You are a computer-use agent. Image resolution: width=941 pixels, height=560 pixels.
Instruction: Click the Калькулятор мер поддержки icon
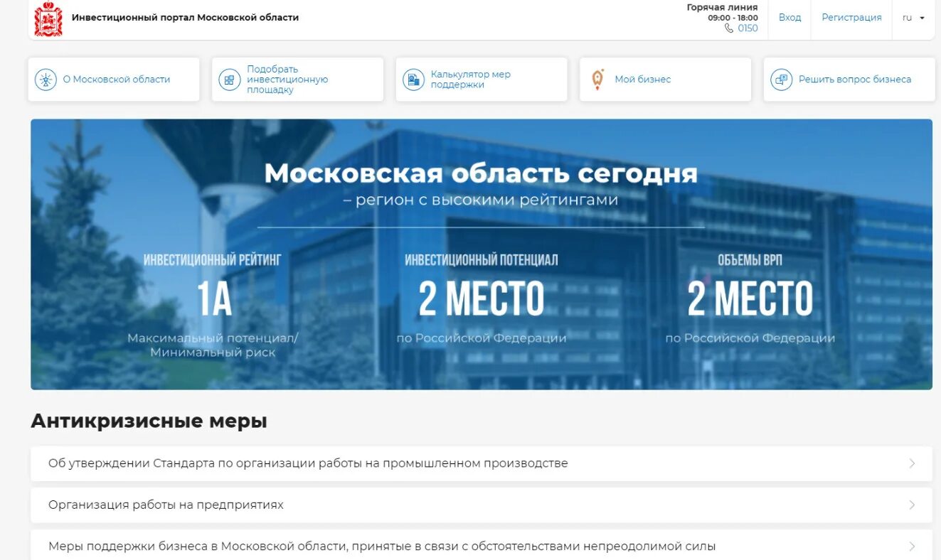pos(413,80)
